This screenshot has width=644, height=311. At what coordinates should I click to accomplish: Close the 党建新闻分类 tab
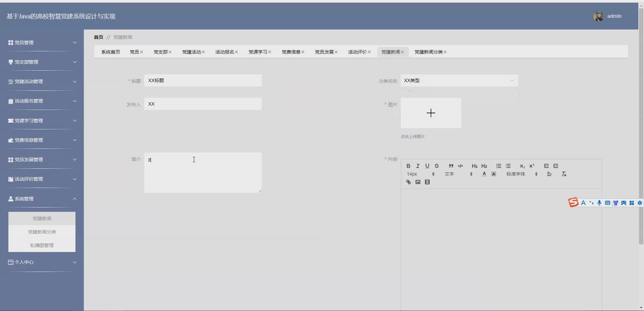coord(445,52)
